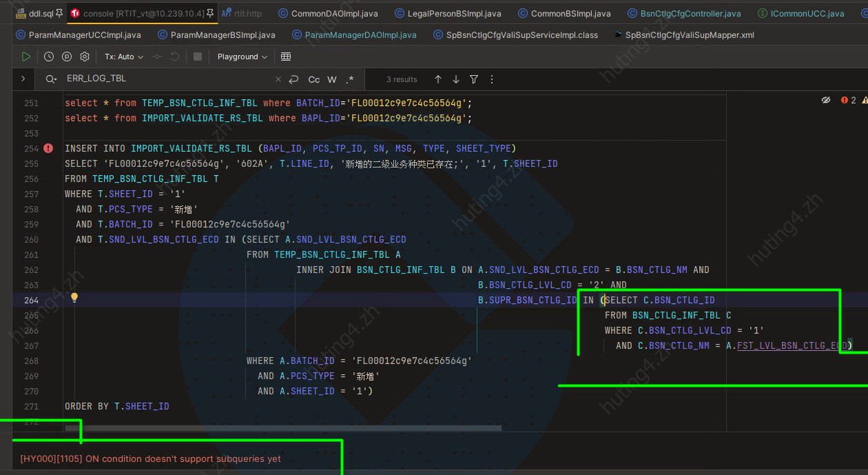Jump to next search occurrence arrow

tap(456, 79)
